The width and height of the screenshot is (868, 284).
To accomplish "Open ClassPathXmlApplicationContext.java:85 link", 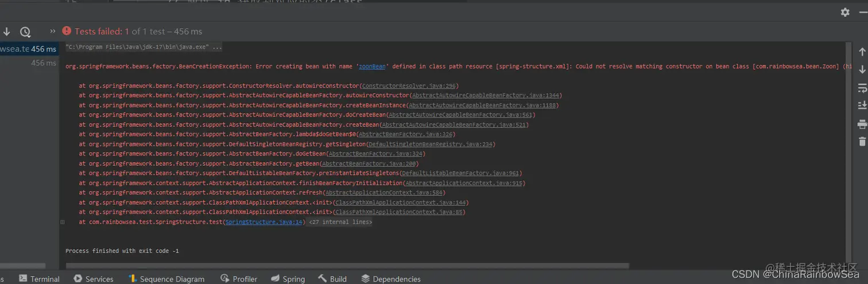I will pos(399,212).
